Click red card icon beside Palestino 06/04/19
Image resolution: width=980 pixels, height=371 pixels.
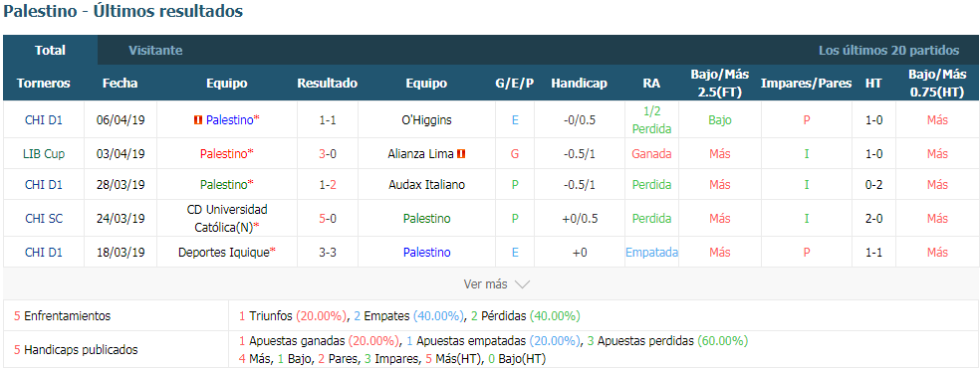(x=198, y=120)
